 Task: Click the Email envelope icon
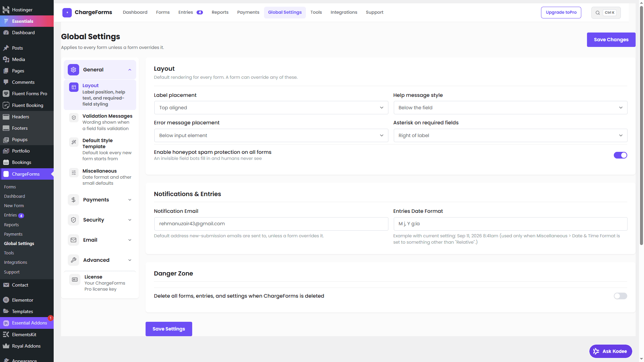tap(73, 240)
